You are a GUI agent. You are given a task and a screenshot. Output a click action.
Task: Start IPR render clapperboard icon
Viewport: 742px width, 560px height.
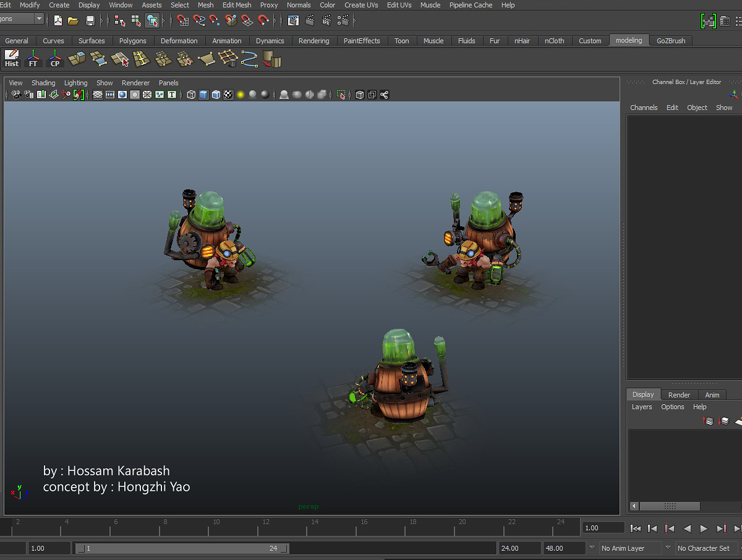326,20
